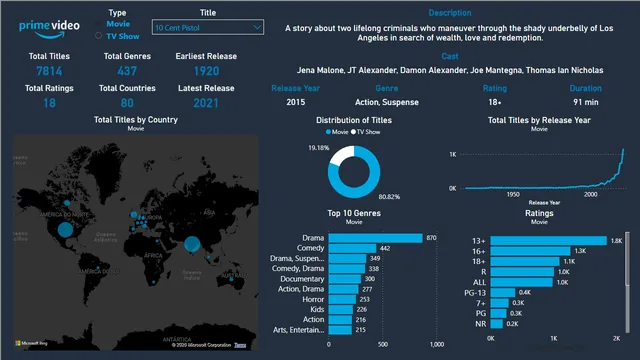
Task: Click the Cast names line
Action: pos(450,70)
